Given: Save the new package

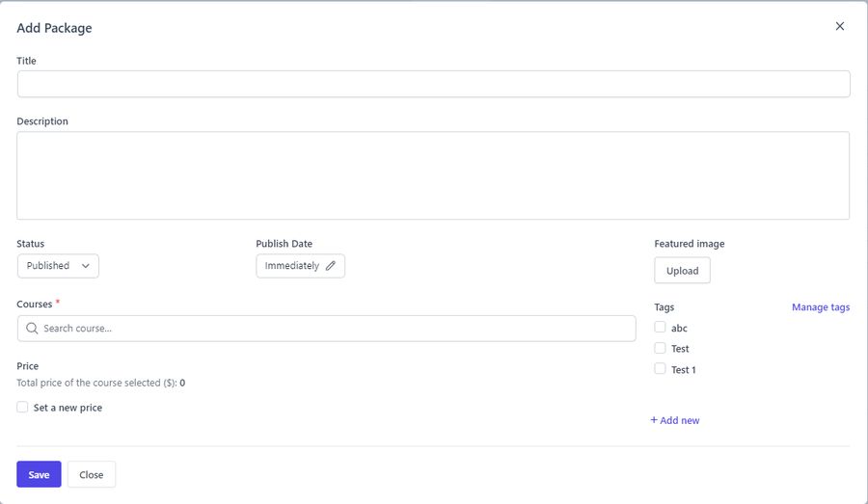Looking at the screenshot, I should coord(39,474).
